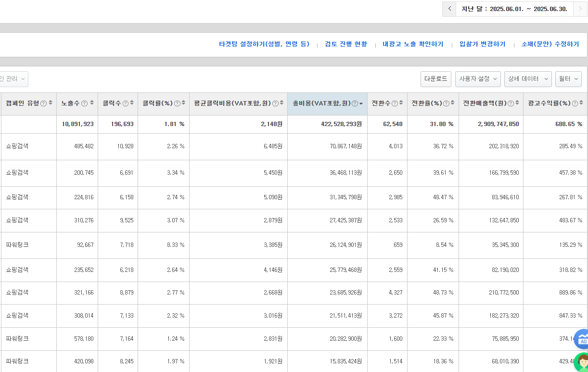588x372 pixels.
Task: Open the 상세 데이터 dropdown
Action: pyautogui.click(x=528, y=79)
